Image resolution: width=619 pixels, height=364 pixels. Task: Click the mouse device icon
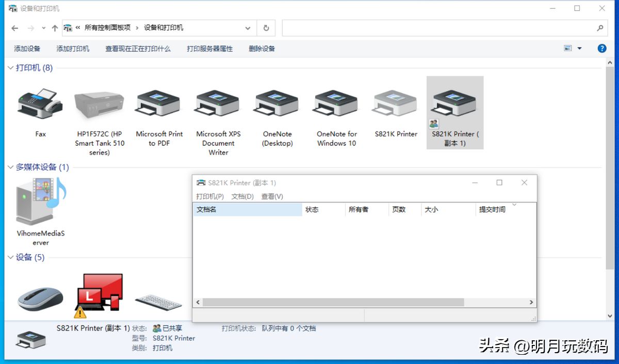click(40, 298)
